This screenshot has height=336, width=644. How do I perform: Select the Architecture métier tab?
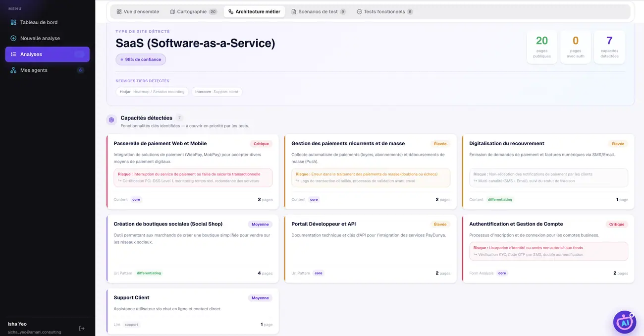click(254, 11)
